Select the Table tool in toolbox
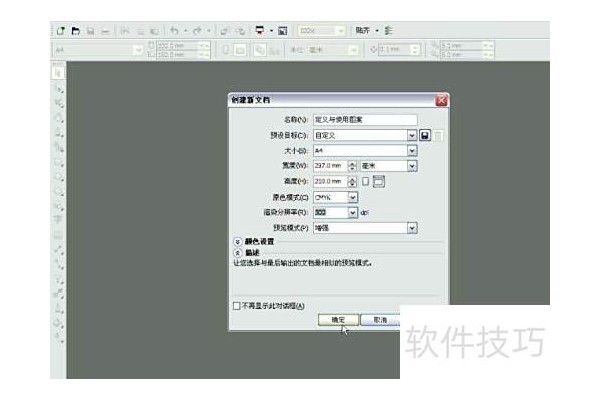Screen dimensions: 600x400 pos(58,235)
